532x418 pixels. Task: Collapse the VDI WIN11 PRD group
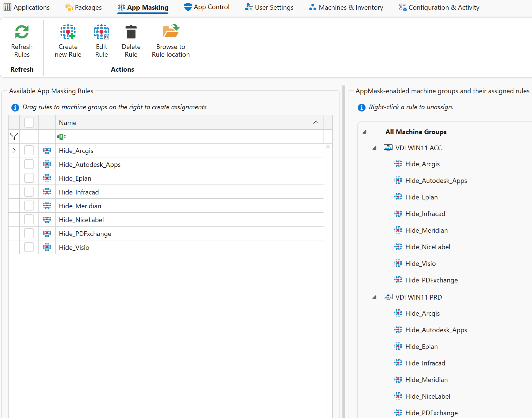click(x=374, y=297)
